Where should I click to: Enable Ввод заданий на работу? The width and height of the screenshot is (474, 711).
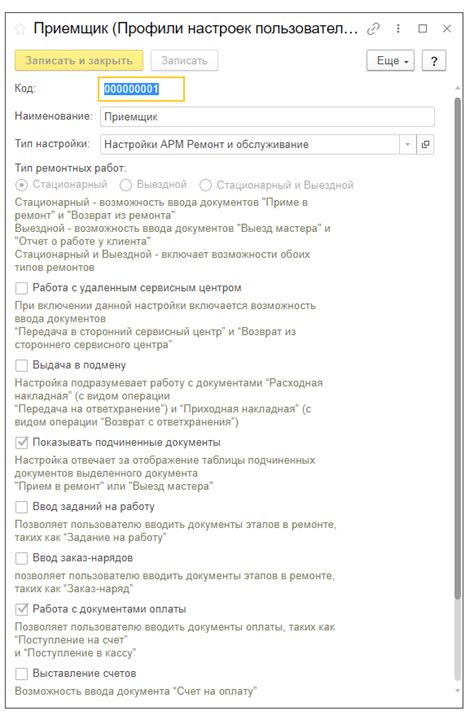[x=21, y=506]
